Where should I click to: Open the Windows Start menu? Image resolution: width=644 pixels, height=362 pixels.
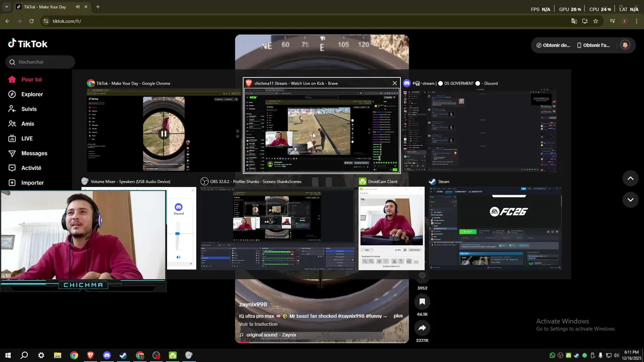click(8, 355)
